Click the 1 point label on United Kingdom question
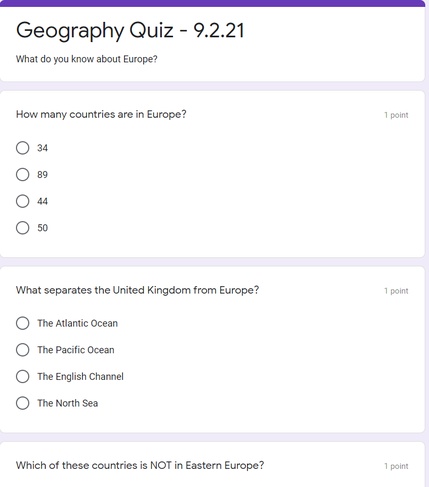The image size is (429, 487). pos(396,291)
